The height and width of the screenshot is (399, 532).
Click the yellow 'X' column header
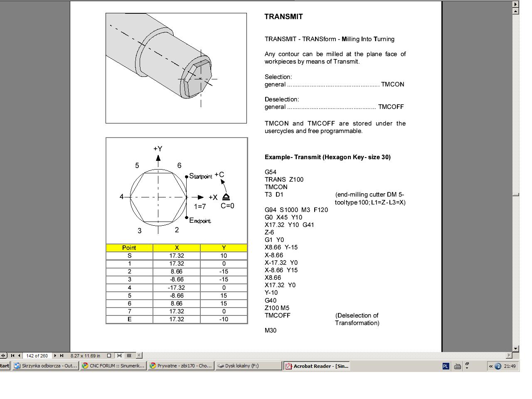177,248
